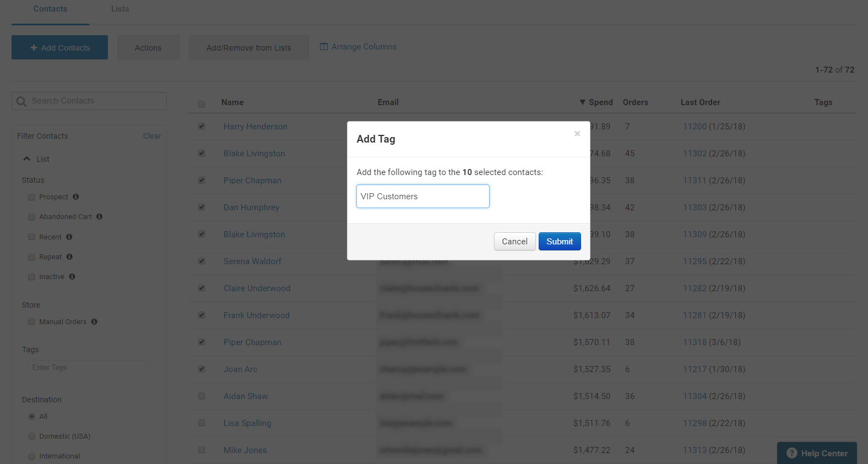Sort by the Last Order column header
Viewport: 868px width, 464px height.
point(701,102)
